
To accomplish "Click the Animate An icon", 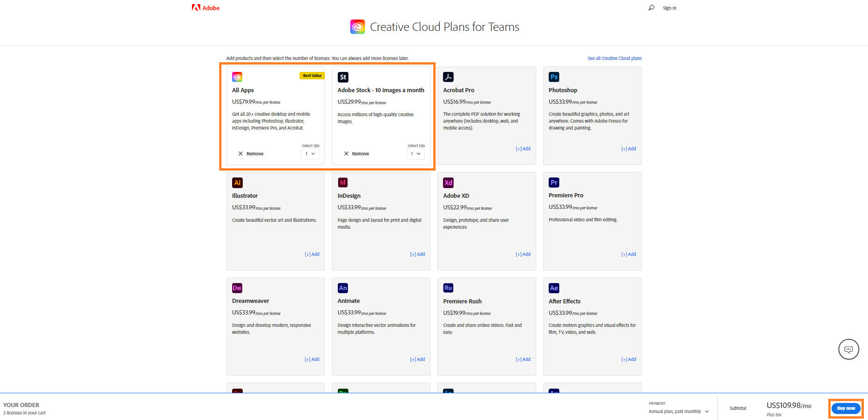I will pos(343,288).
